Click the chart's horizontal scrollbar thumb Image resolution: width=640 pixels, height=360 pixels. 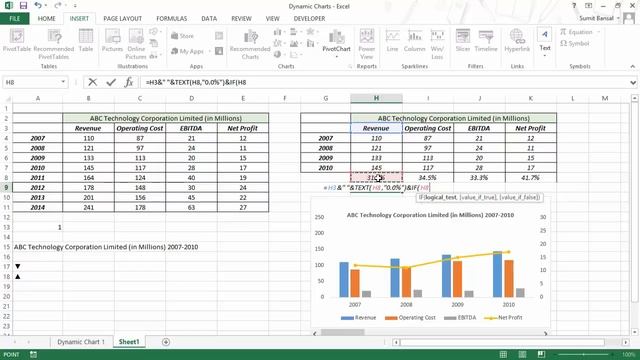pos(342,333)
